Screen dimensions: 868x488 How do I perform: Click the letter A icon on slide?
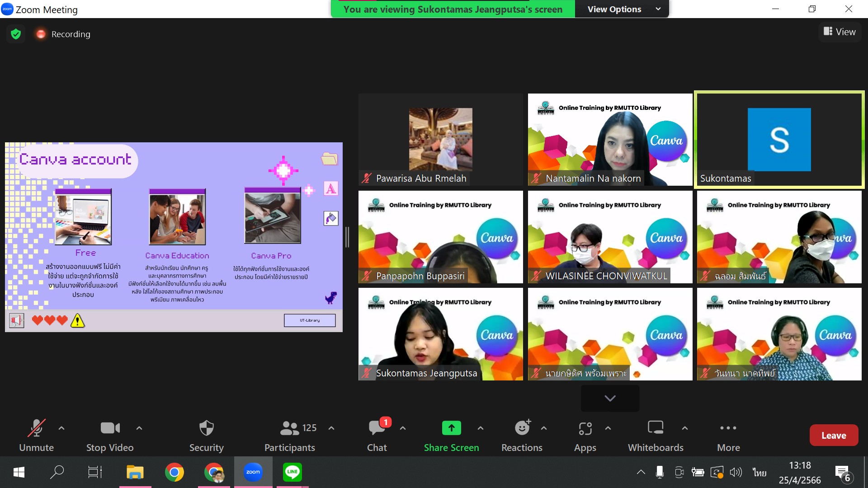[331, 188]
